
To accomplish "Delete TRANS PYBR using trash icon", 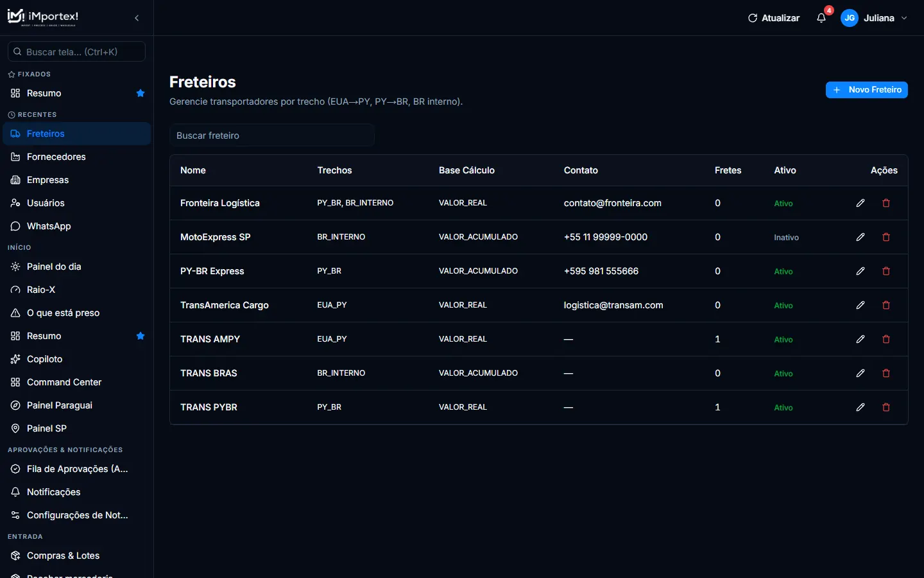I will (x=886, y=407).
